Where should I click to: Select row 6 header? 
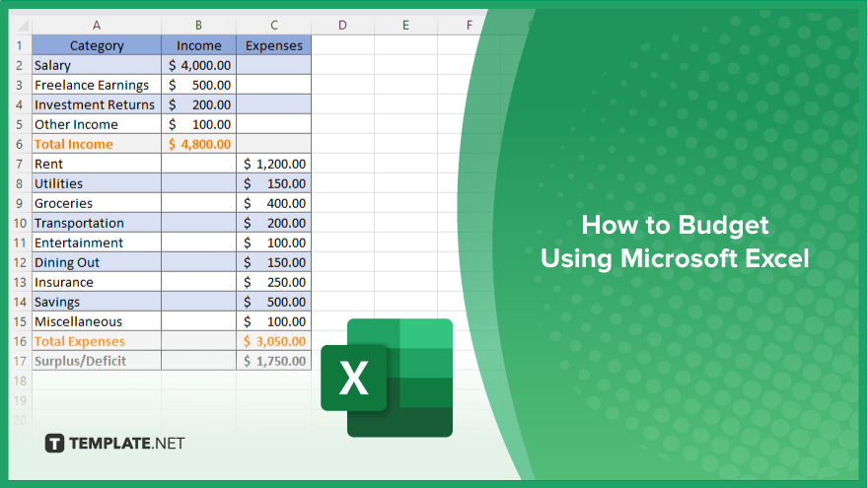click(20, 144)
